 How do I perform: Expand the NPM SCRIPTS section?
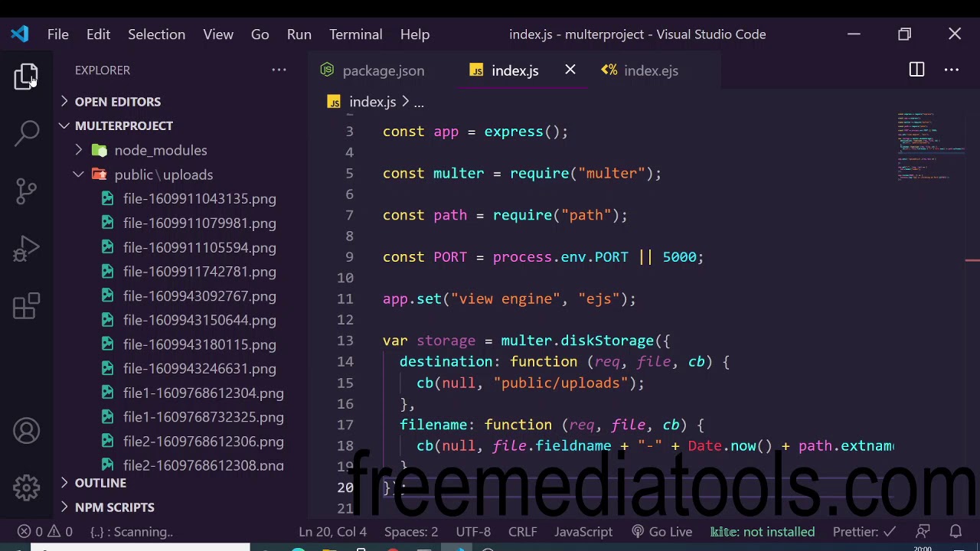coord(114,507)
